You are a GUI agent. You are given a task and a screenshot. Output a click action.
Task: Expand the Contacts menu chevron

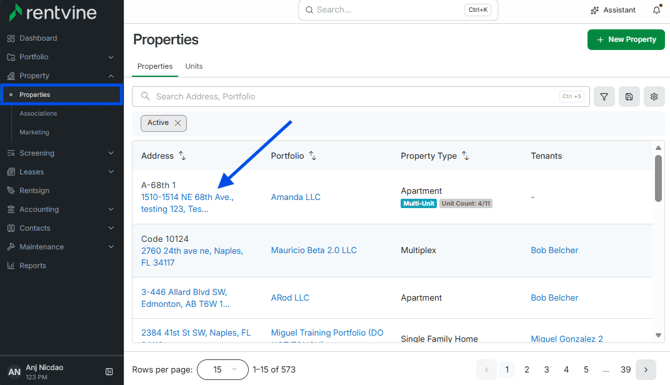point(111,228)
